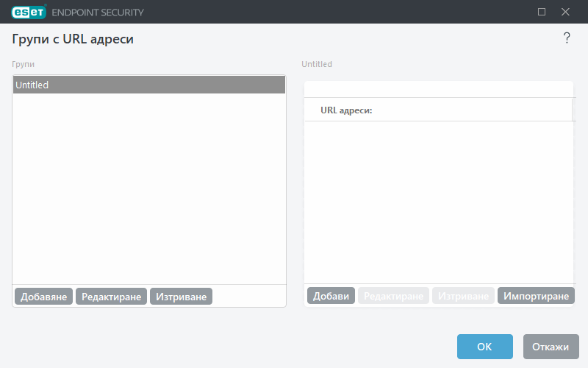Close the window with the X button

click(565, 12)
